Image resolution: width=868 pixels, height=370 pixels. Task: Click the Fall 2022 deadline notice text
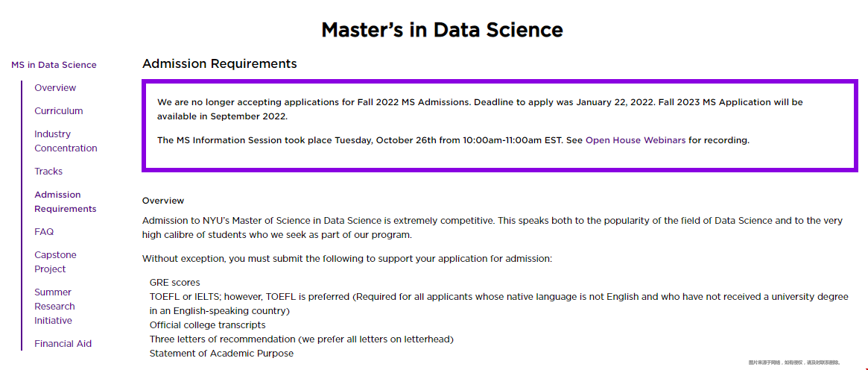[480, 109]
